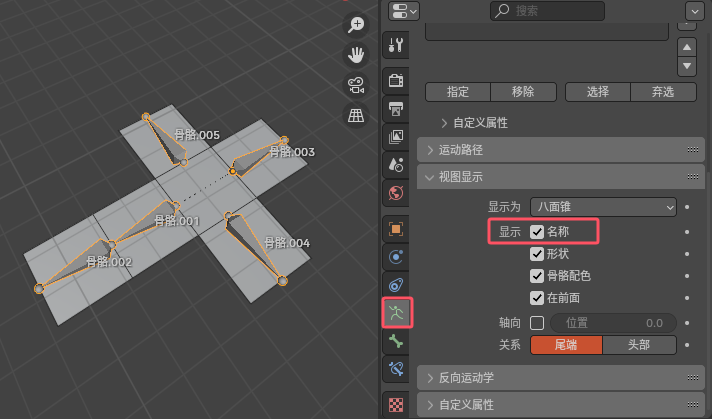712x419 pixels.
Task: Open the Render properties tab
Action: (x=396, y=81)
